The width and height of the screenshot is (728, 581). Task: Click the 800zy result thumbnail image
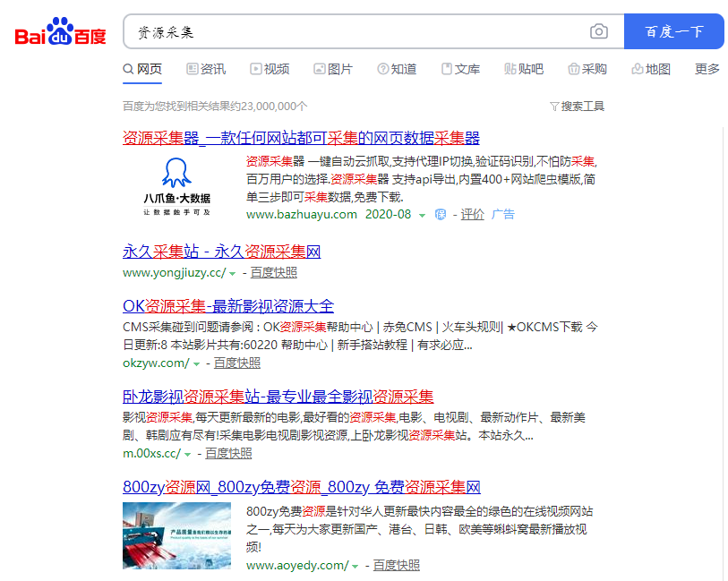[176, 535]
